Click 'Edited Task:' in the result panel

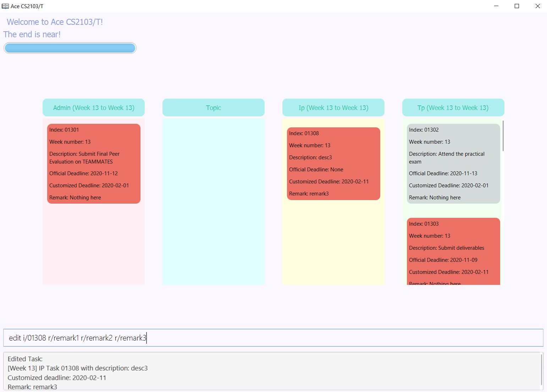[25, 359]
